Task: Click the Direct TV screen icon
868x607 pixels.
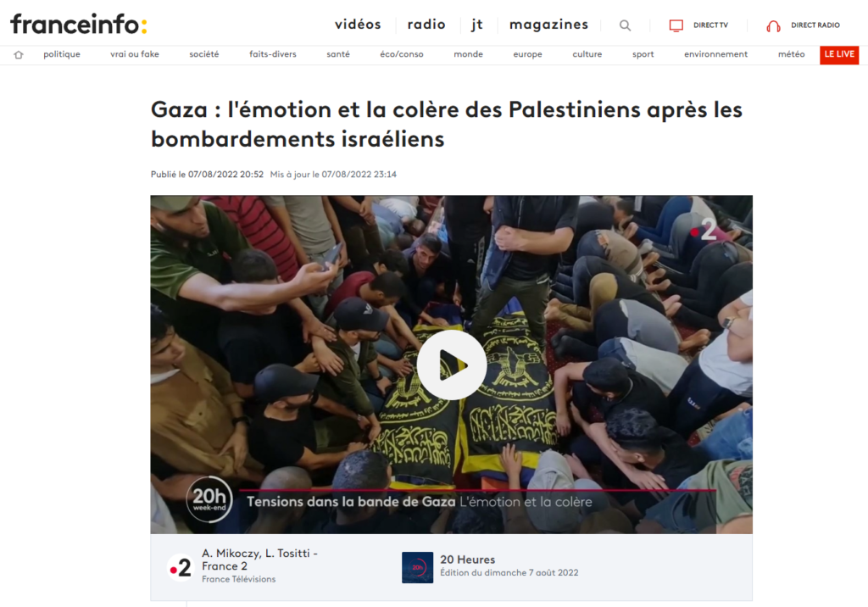Action: [x=676, y=25]
